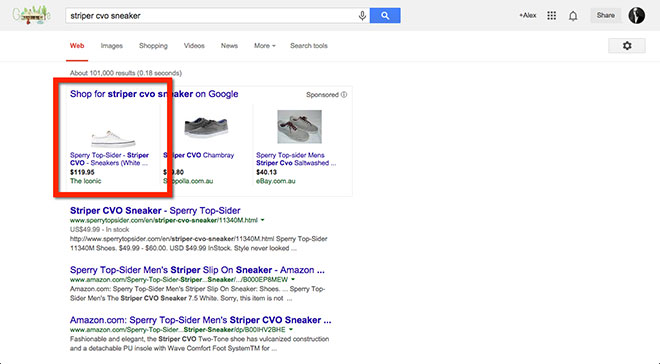The width and height of the screenshot is (660, 364).
Task: Expand sperrytopsider.com result URL arrow
Action: pos(263,220)
